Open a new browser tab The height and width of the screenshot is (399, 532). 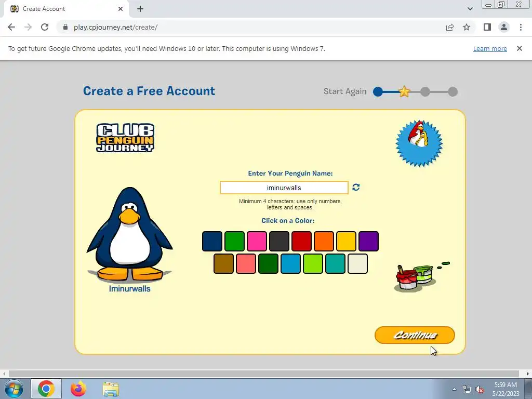pos(140,9)
